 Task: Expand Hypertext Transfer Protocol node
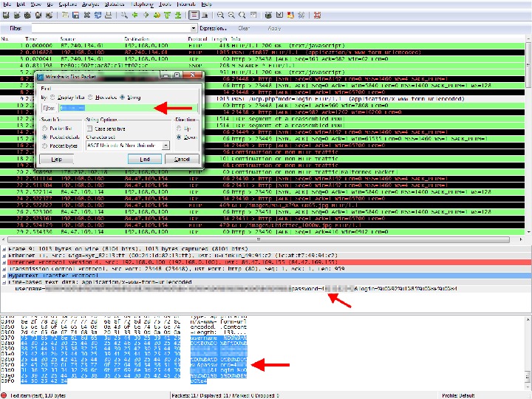point(4,276)
